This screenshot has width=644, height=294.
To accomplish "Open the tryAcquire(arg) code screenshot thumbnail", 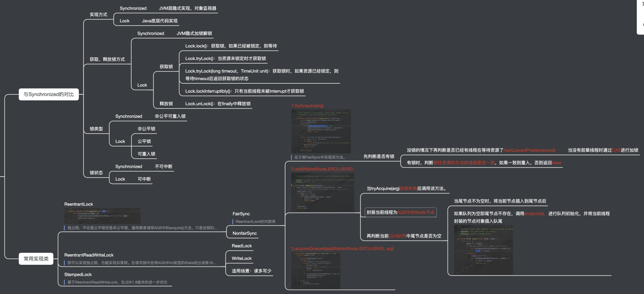I will 321,131.
